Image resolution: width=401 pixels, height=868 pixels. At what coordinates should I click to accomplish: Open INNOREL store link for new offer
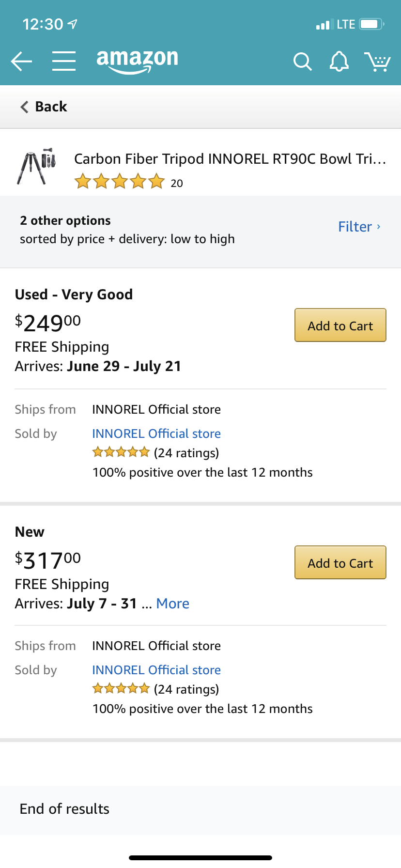pos(156,670)
